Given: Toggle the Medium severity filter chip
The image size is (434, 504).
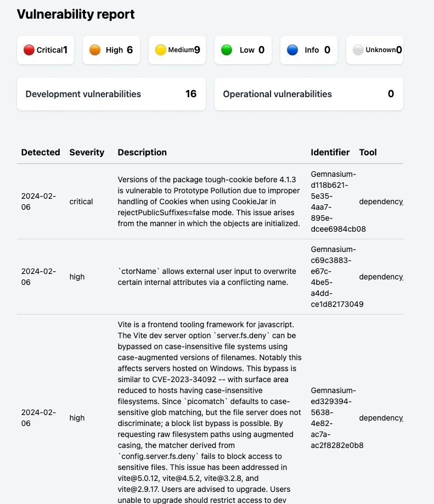Looking at the screenshot, I should pos(177,49).
